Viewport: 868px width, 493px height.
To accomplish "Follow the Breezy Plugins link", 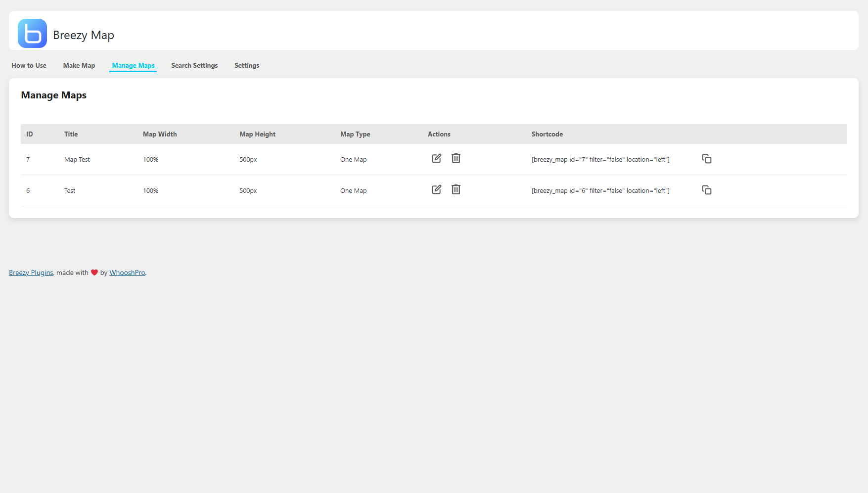I will [x=31, y=272].
